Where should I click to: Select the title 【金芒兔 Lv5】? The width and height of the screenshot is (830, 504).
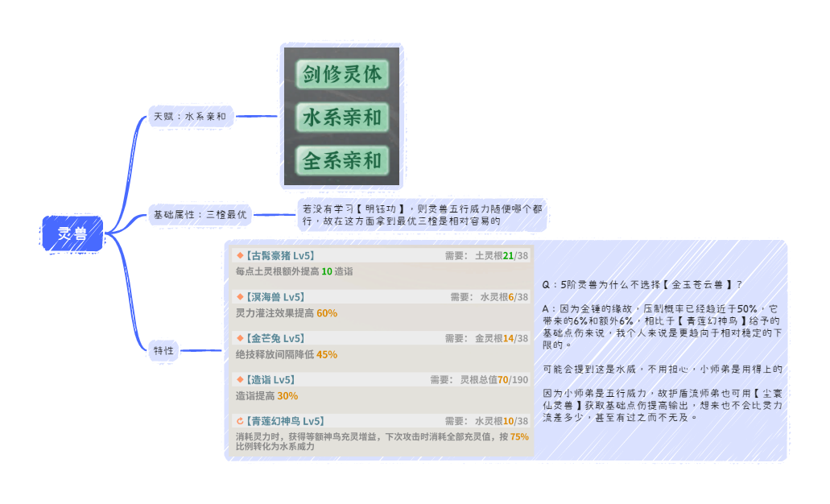point(275,338)
